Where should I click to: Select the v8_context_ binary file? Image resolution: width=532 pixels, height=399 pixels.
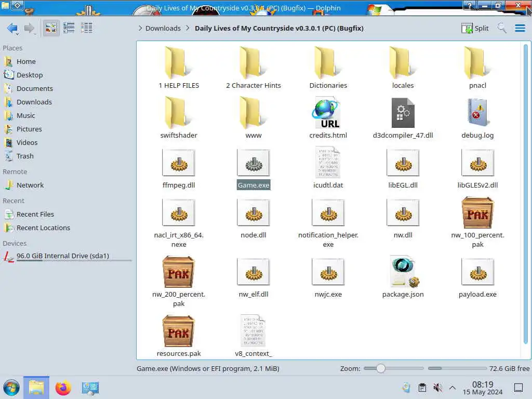click(x=254, y=336)
